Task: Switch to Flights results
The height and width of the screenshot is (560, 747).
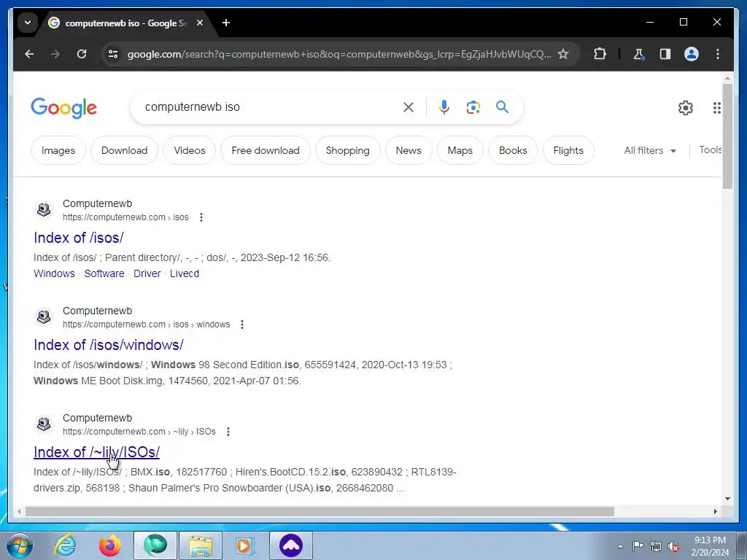Action: (568, 150)
